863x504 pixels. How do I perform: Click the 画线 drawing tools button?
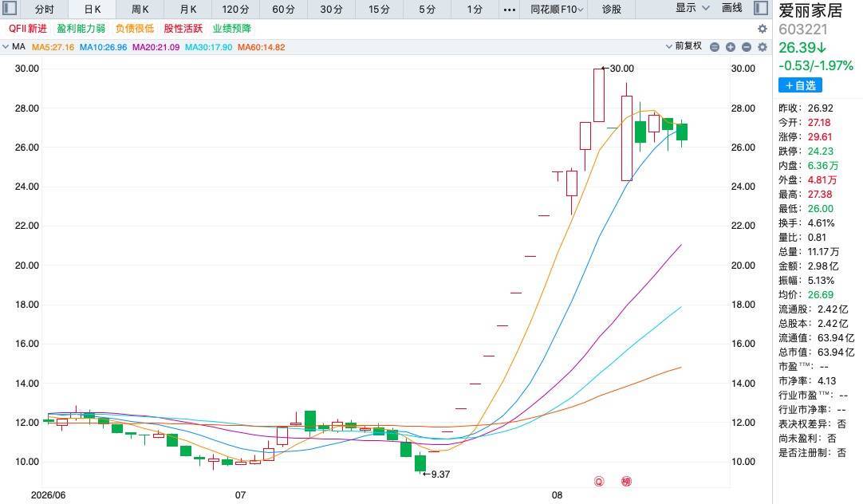[731, 8]
